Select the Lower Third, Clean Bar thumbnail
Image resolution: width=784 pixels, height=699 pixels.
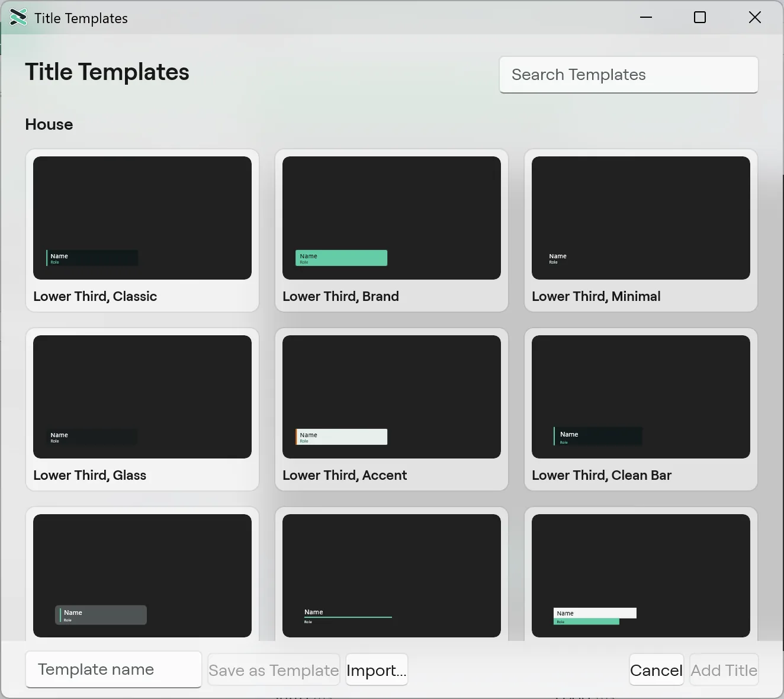click(641, 397)
